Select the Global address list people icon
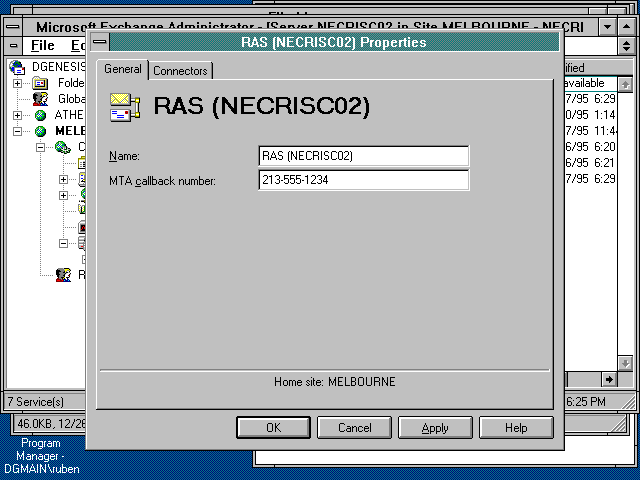 pos(40,99)
